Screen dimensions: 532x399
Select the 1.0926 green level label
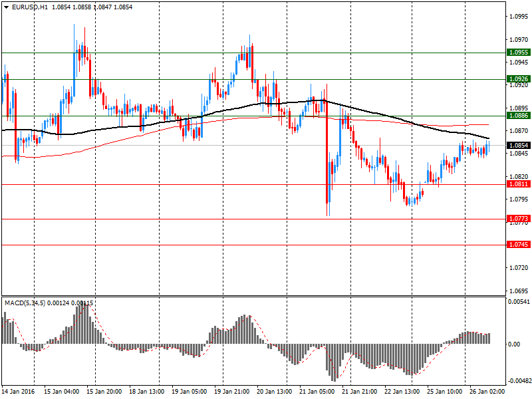point(518,78)
